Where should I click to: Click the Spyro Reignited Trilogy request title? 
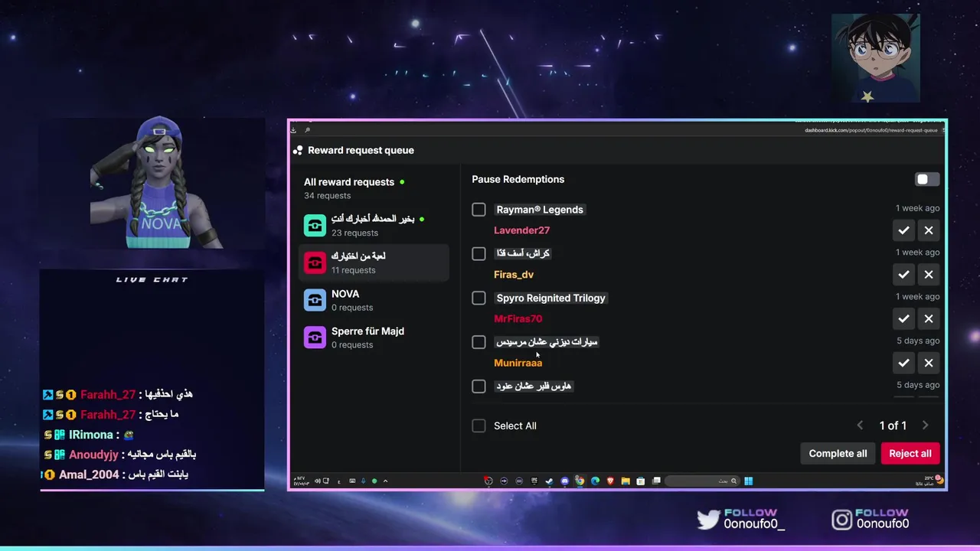(550, 298)
